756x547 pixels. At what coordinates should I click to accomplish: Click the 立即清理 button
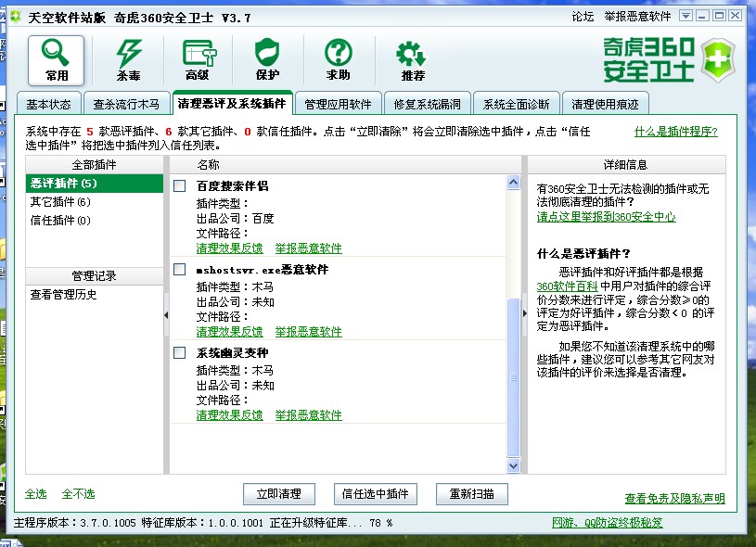coord(278,494)
